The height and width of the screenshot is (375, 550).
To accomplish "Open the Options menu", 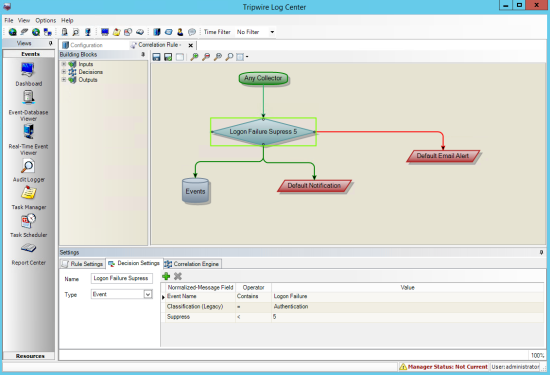I will click(46, 20).
